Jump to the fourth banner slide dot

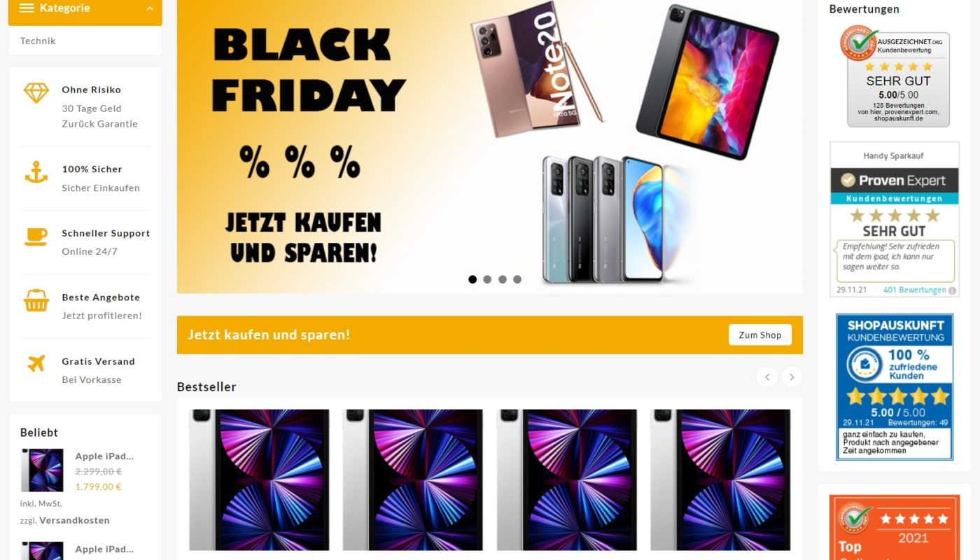coord(517,279)
